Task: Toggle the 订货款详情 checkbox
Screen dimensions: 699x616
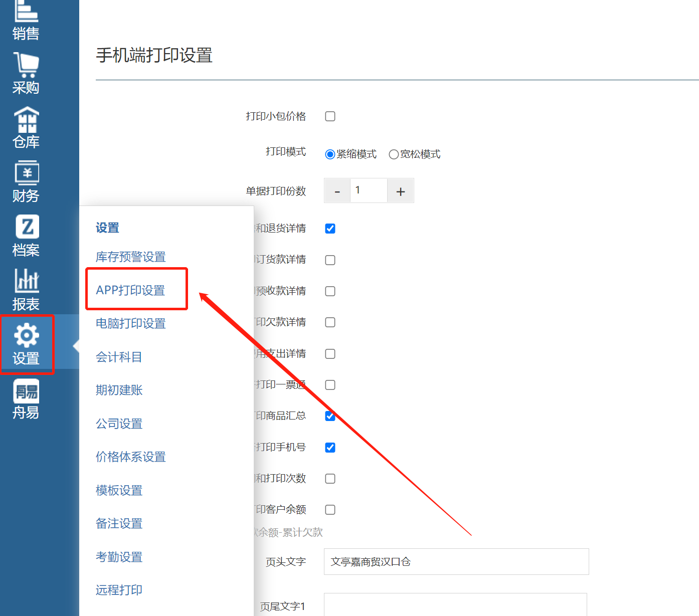Action: click(x=330, y=260)
